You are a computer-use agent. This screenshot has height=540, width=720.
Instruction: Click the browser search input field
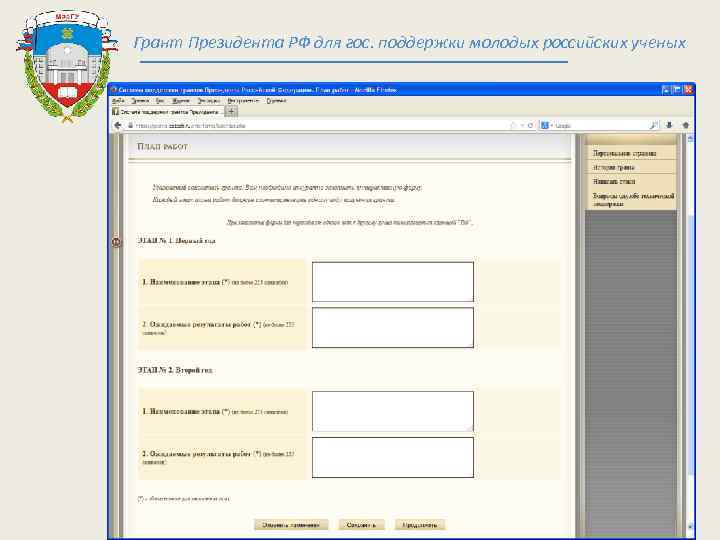[x=601, y=125]
